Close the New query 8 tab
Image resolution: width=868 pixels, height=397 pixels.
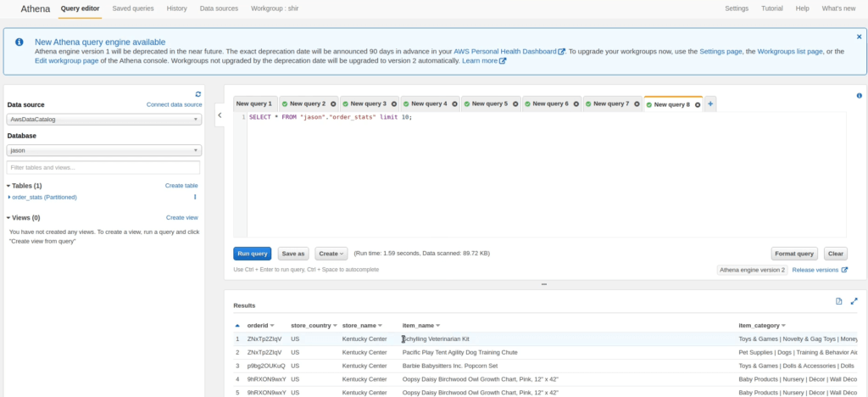click(x=698, y=104)
